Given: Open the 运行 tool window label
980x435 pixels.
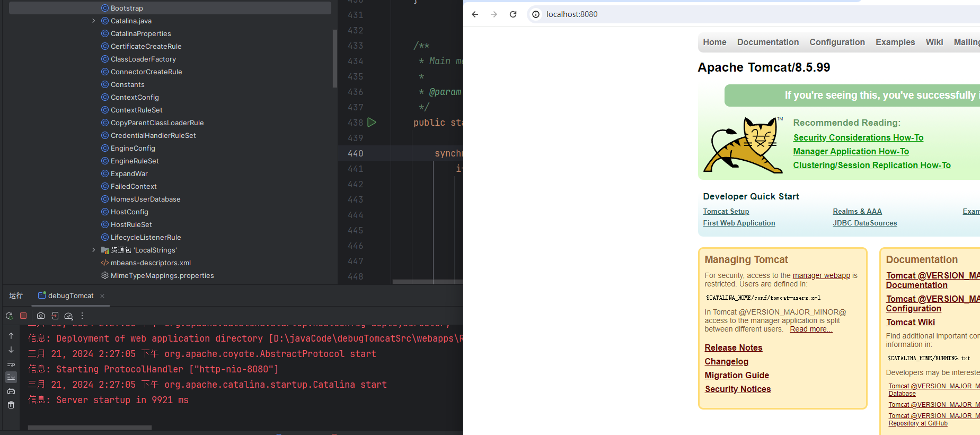Looking at the screenshot, I should pyautogui.click(x=16, y=295).
